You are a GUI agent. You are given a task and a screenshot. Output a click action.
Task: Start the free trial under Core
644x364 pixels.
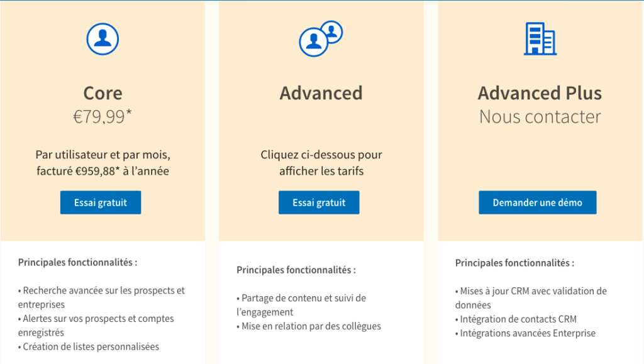(101, 202)
